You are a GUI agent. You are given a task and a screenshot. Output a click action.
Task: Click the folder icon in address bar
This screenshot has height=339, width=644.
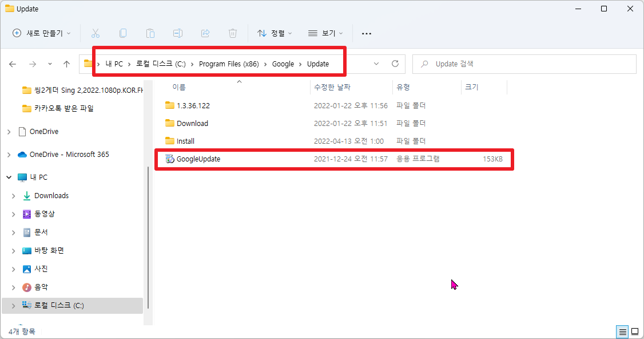coord(88,64)
